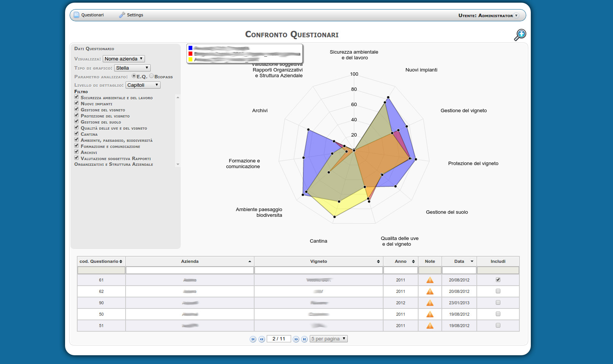613x364 pixels.
Task: Include questionnaire 62 in comparison
Action: [x=498, y=291]
